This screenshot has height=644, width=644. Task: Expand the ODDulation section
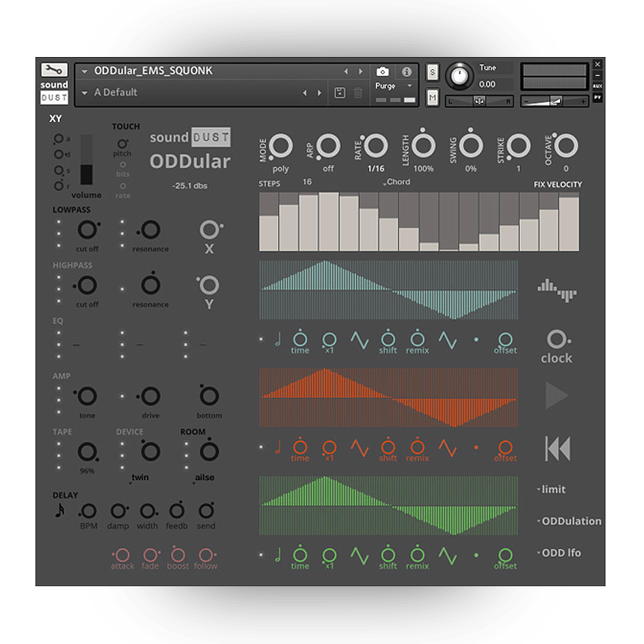pyautogui.click(x=569, y=521)
